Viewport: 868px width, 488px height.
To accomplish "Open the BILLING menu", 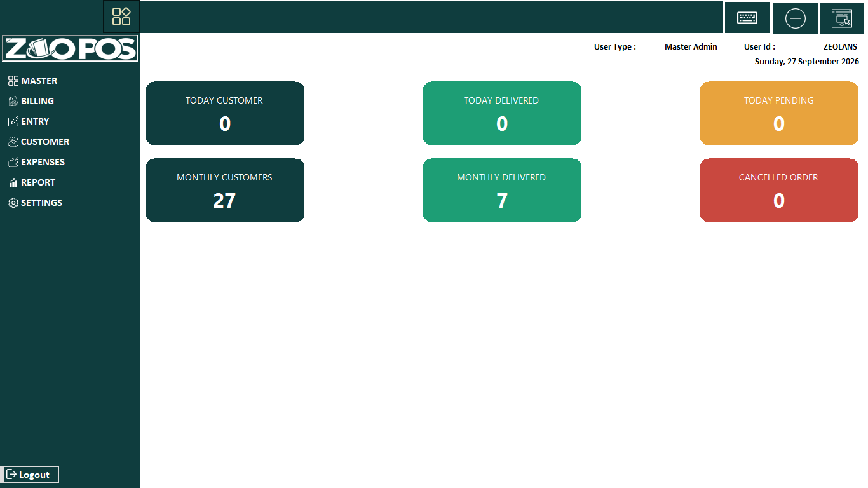I will click(x=31, y=101).
